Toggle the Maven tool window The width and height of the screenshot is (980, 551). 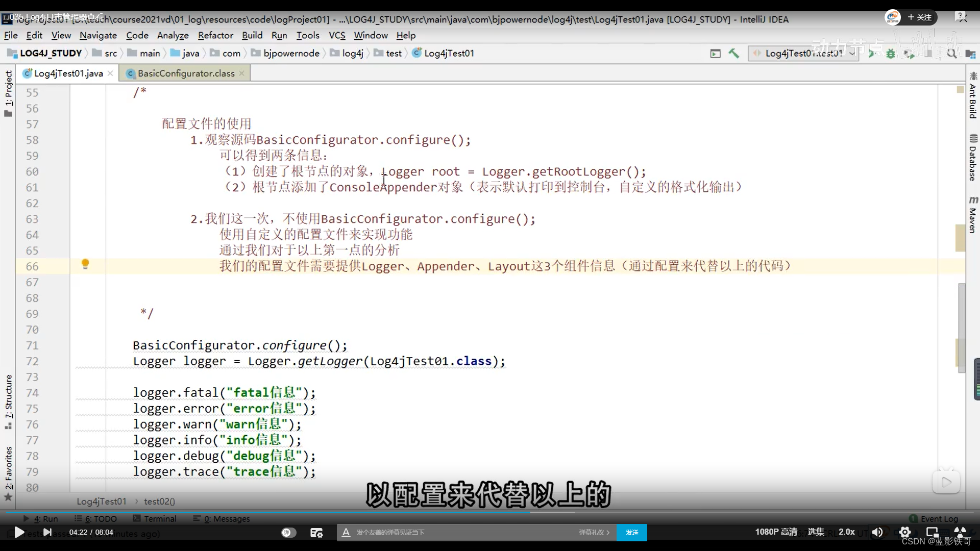tap(973, 214)
